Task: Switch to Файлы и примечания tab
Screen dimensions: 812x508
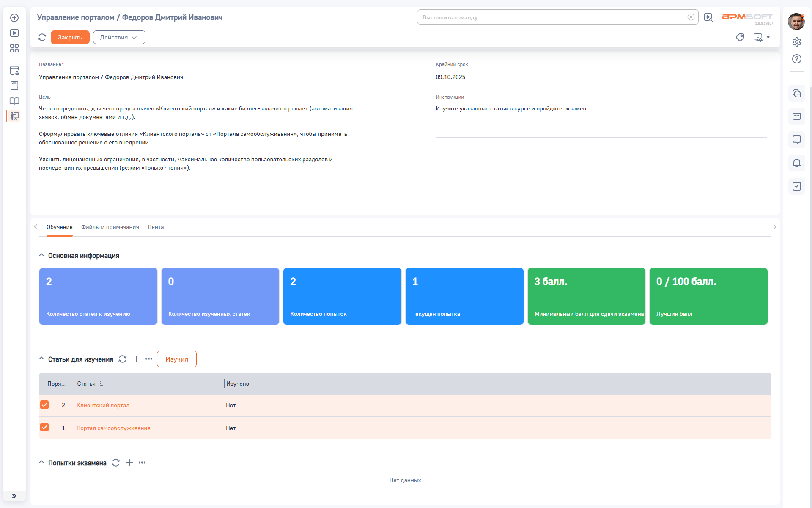Action: point(110,227)
